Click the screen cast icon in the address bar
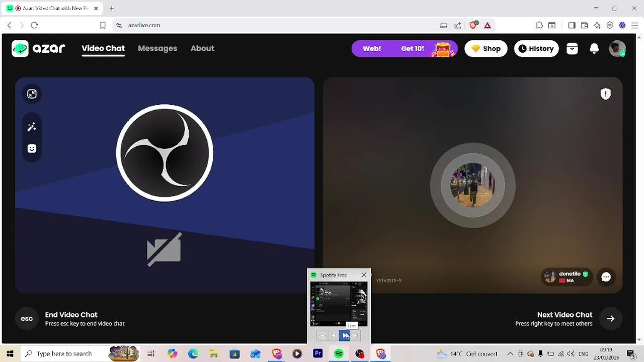The height and width of the screenshot is (362, 644). point(443,25)
